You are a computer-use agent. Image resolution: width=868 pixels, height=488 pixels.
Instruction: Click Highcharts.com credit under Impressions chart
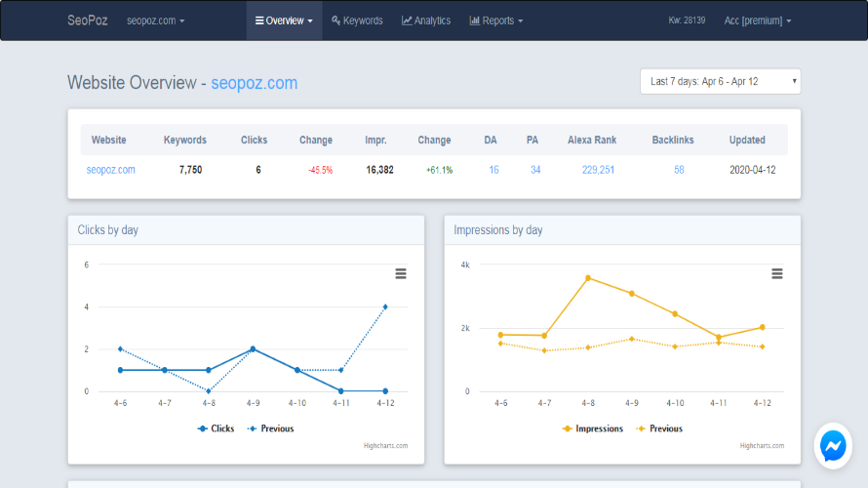coord(763,445)
